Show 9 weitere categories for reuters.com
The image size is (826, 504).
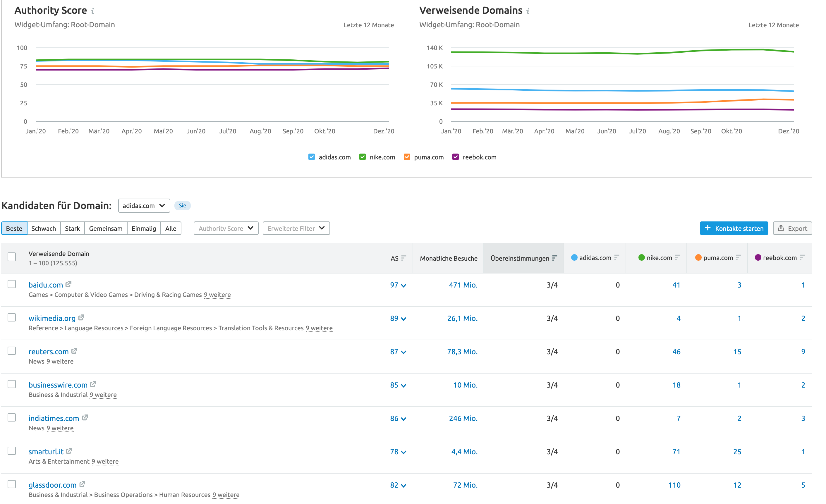coord(60,361)
